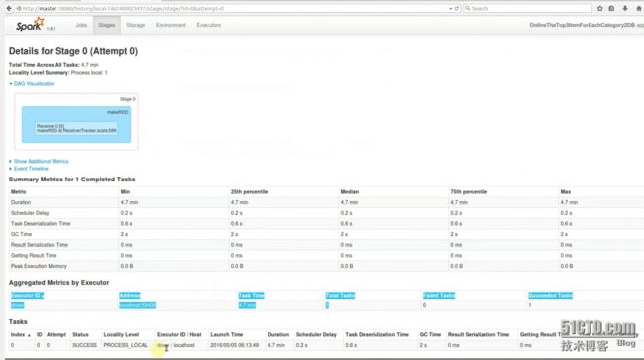Click the Duration row label in summary metrics
The image size is (644, 360).
click(21, 202)
